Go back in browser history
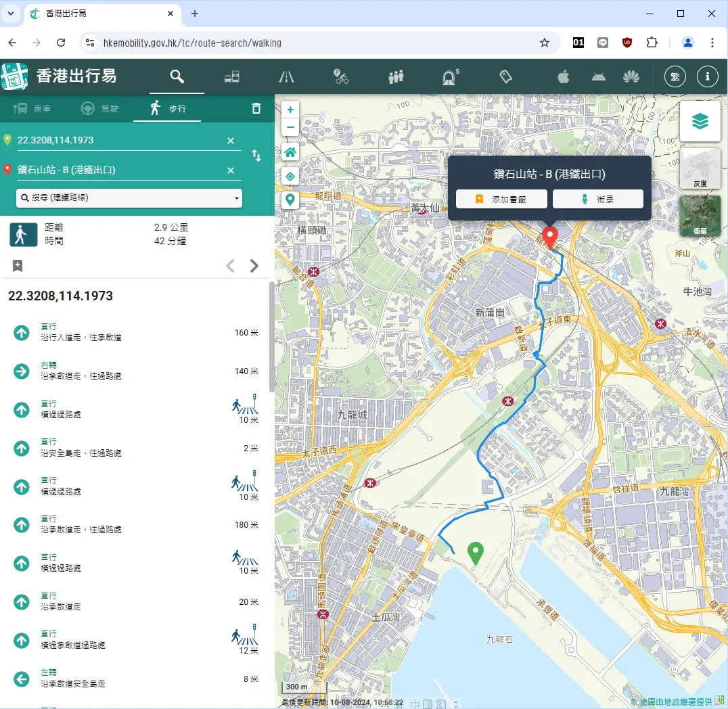The image size is (728, 709). pyautogui.click(x=13, y=43)
